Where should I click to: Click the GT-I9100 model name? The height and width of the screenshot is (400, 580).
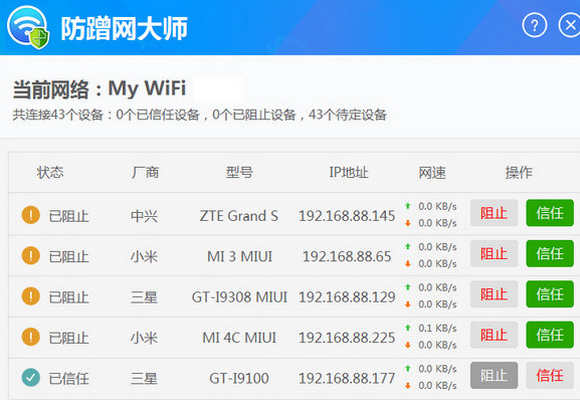click(239, 379)
